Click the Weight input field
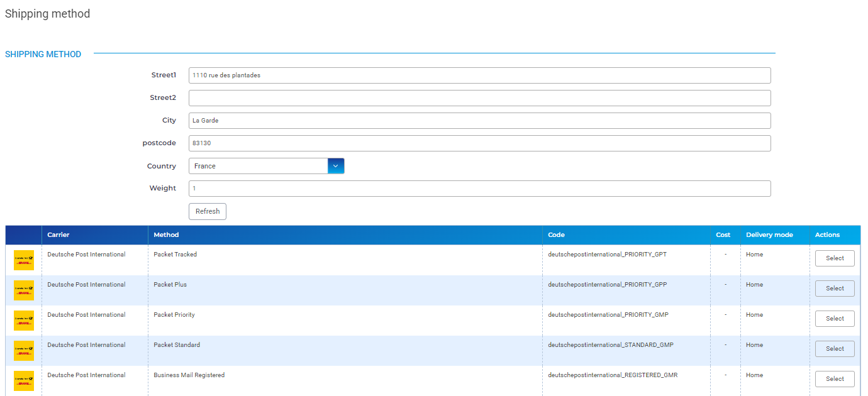 pyautogui.click(x=479, y=189)
